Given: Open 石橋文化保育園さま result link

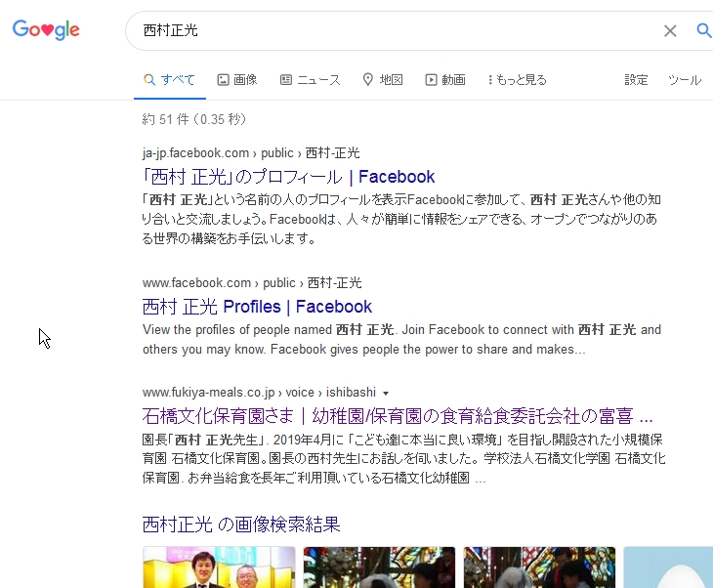Looking at the screenshot, I should [x=398, y=416].
